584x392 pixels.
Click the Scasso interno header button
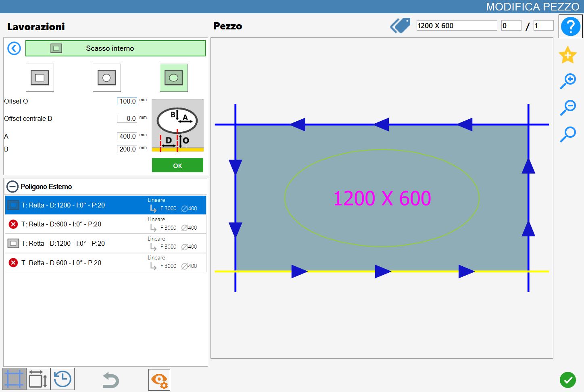tap(116, 48)
